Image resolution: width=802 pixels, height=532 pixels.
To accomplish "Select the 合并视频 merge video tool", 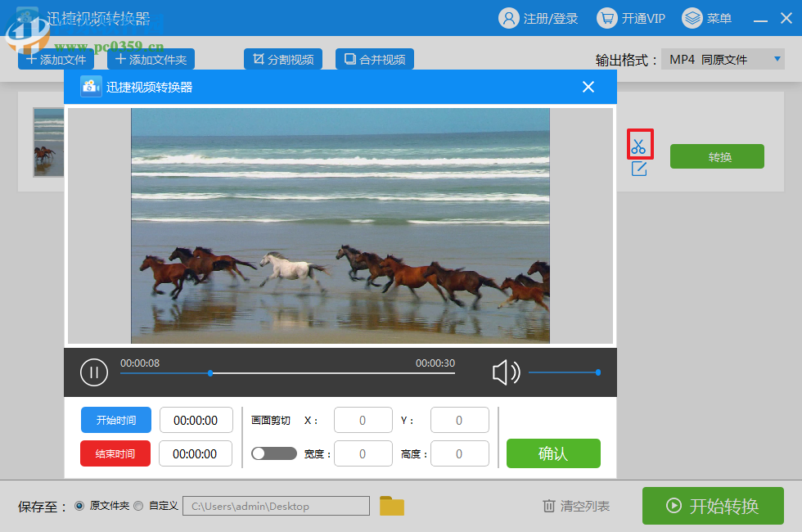I will pos(374,59).
